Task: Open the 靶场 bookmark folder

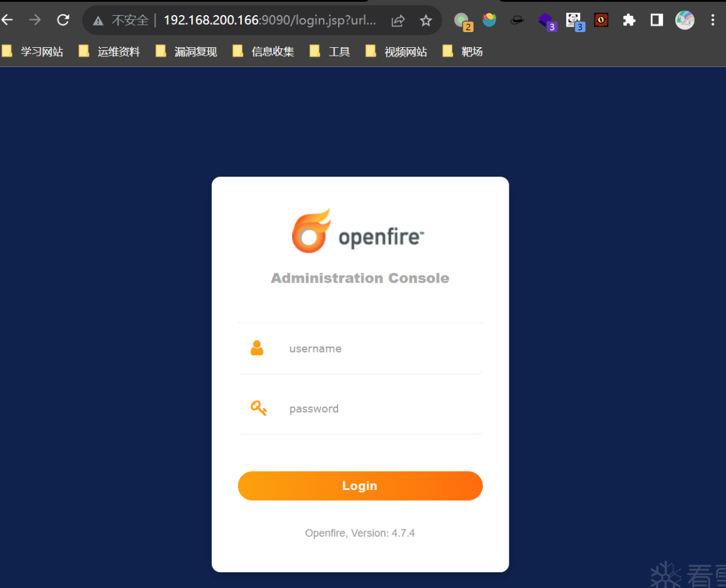Action: 463,51
